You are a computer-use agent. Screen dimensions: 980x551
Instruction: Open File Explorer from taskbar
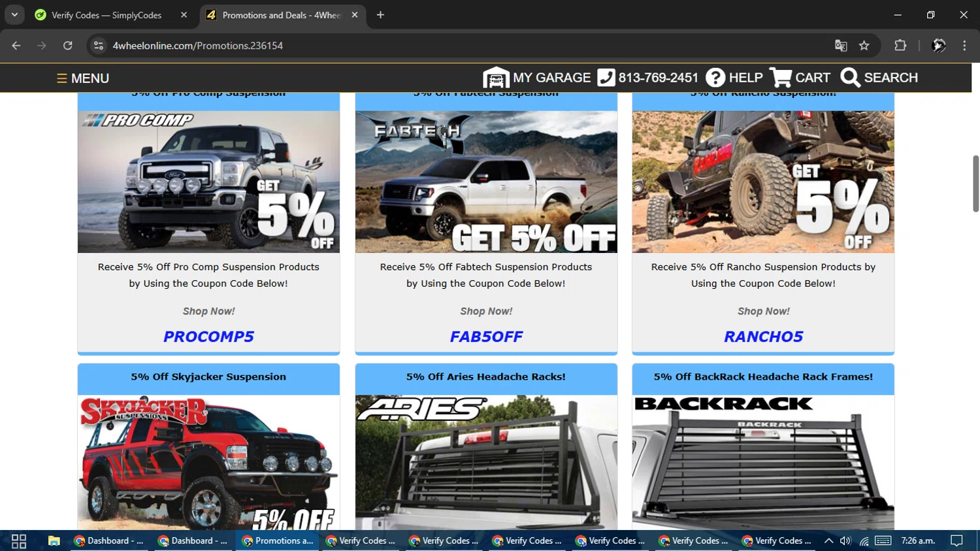coord(54,541)
